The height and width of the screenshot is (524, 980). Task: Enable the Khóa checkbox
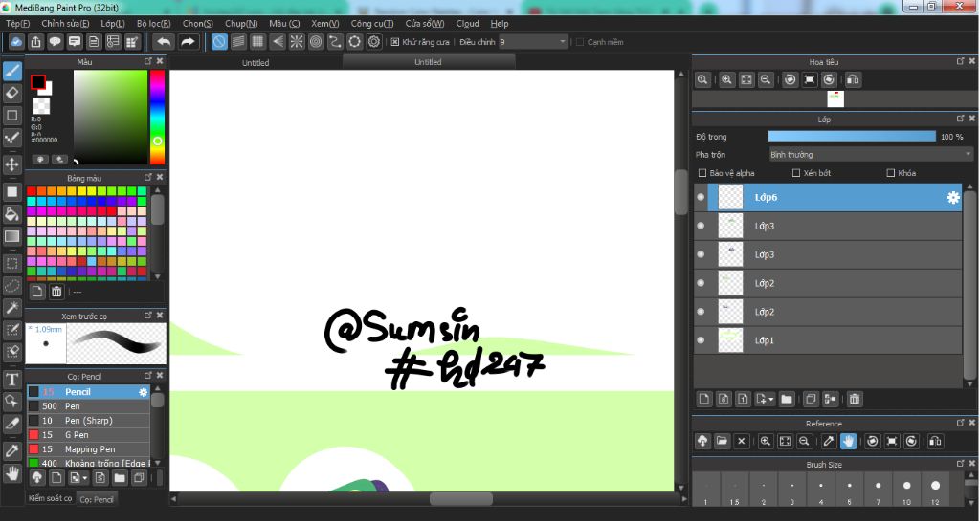[x=891, y=173]
